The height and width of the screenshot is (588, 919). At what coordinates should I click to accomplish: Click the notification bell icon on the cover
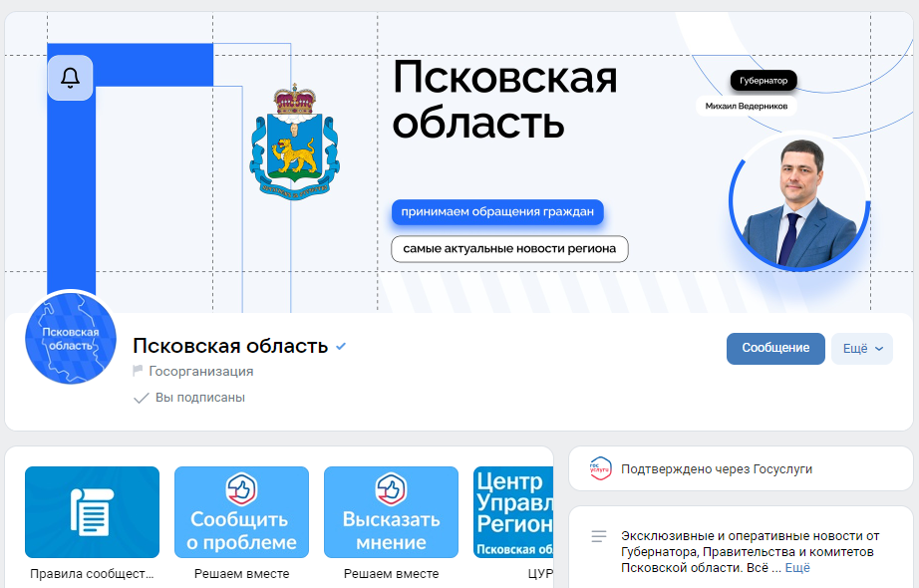(70, 78)
